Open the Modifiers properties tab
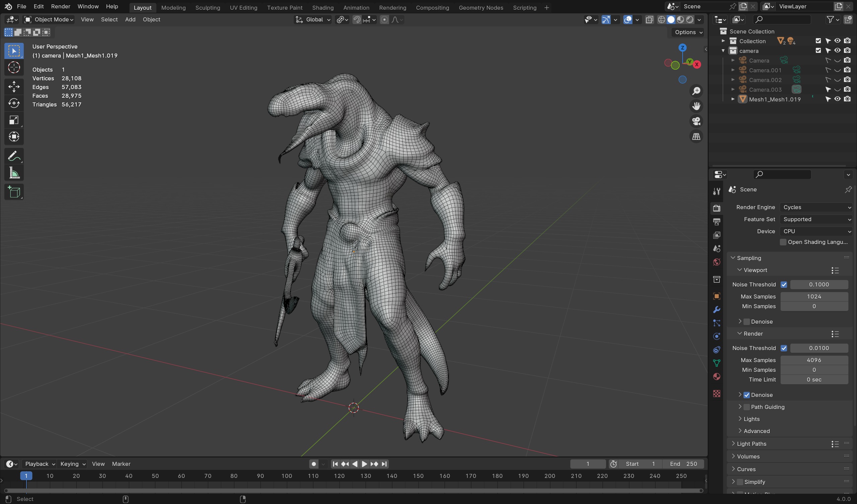The image size is (857, 504). pyautogui.click(x=716, y=310)
